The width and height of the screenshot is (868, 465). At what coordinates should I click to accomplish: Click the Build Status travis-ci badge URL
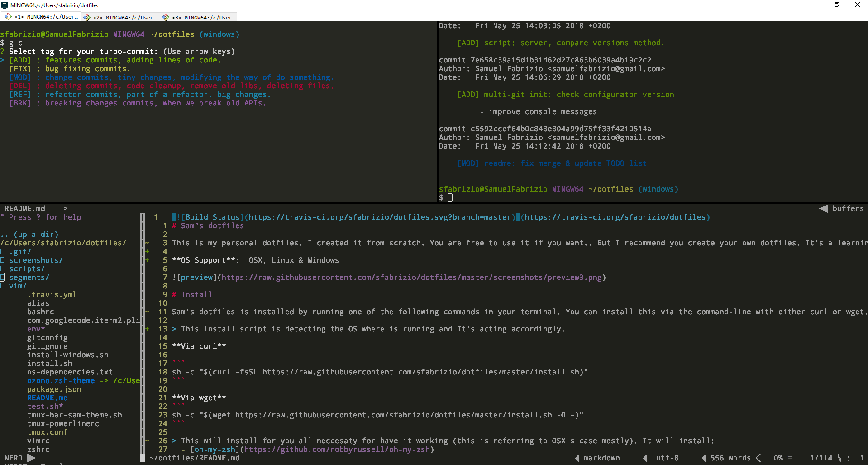[x=380, y=217]
